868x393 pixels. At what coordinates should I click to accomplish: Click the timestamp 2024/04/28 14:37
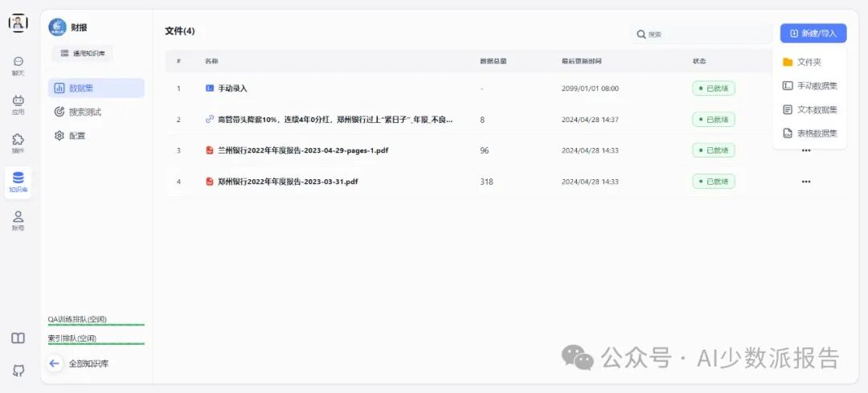pyautogui.click(x=590, y=120)
